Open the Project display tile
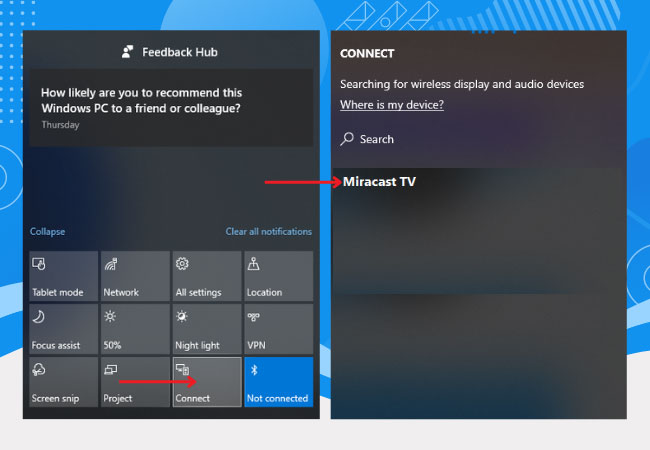650x450 pixels. click(135, 382)
